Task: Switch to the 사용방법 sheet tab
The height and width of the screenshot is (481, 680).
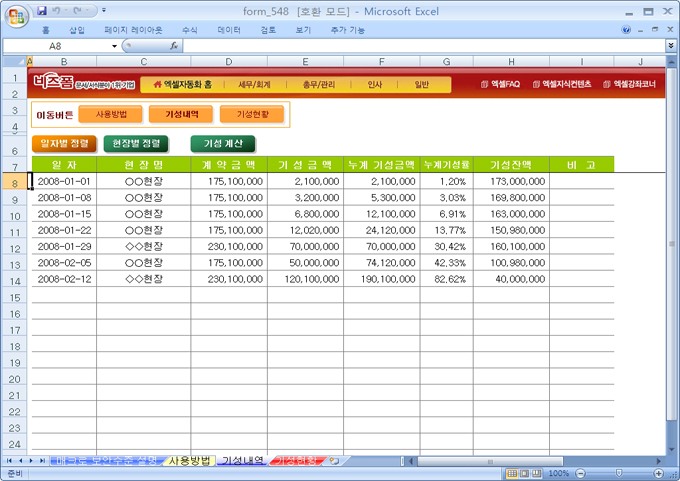Action: [x=189, y=461]
